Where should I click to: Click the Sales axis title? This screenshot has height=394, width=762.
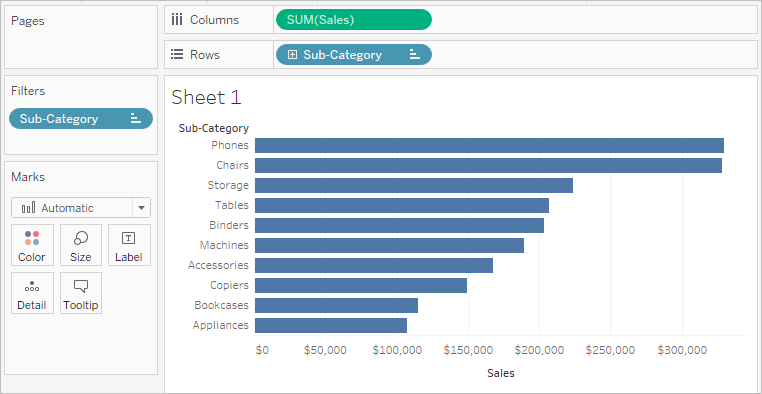point(501,373)
